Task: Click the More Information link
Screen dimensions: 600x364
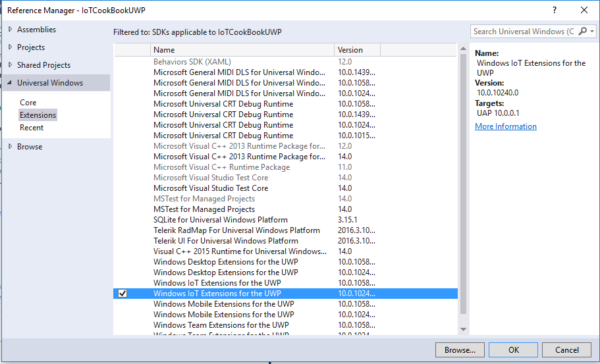Action: click(x=505, y=126)
